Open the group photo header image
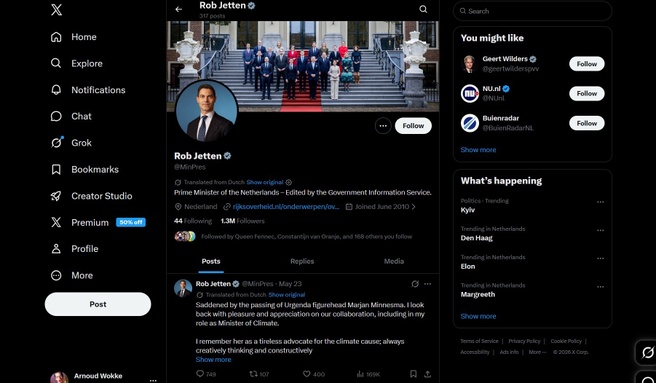The height and width of the screenshot is (383, 656). click(303, 66)
